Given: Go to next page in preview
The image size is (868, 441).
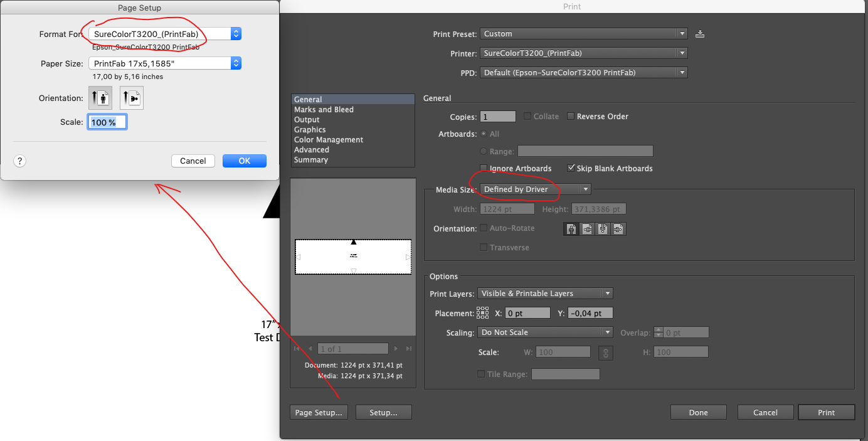Looking at the screenshot, I should (396, 349).
